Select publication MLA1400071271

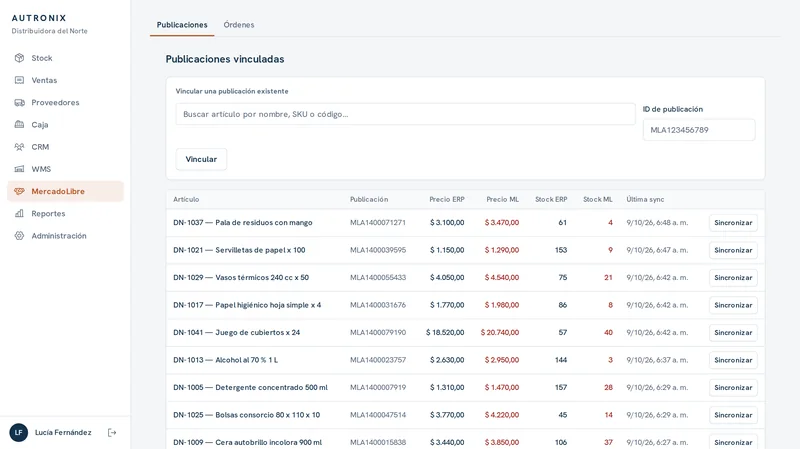(x=378, y=222)
